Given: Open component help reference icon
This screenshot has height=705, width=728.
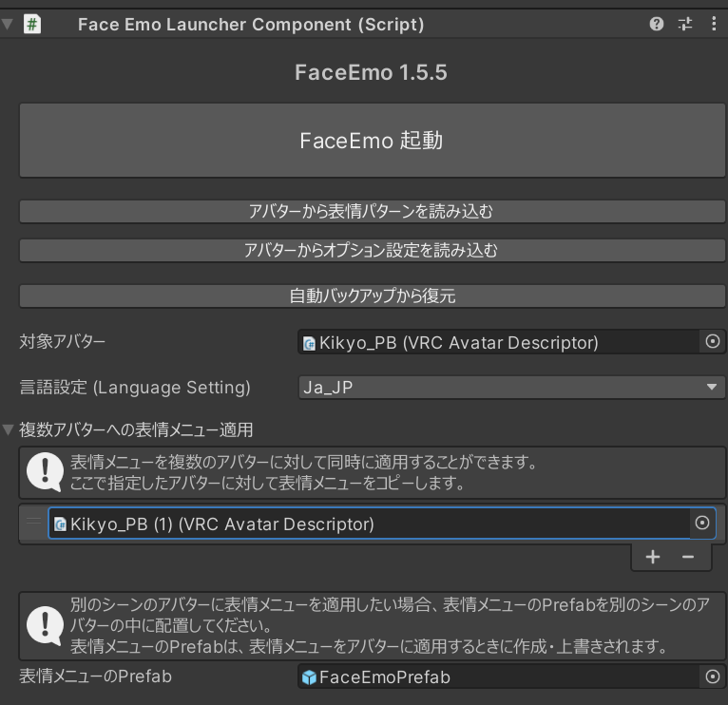Looking at the screenshot, I should click(x=656, y=24).
